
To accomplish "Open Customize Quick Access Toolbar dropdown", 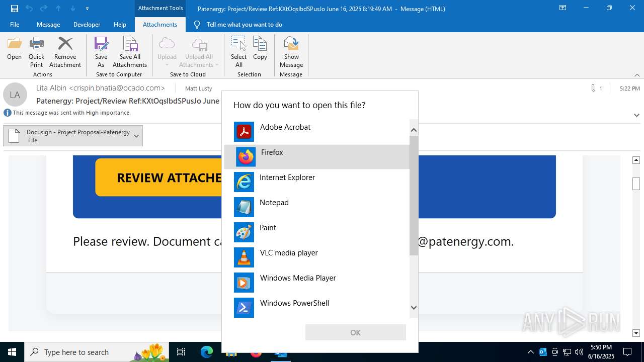I will point(88,9).
